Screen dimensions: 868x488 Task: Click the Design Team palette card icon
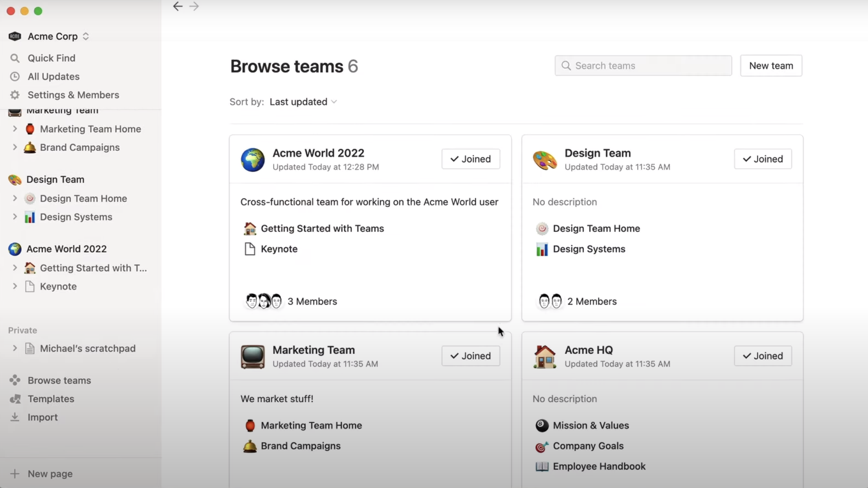pyautogui.click(x=545, y=159)
